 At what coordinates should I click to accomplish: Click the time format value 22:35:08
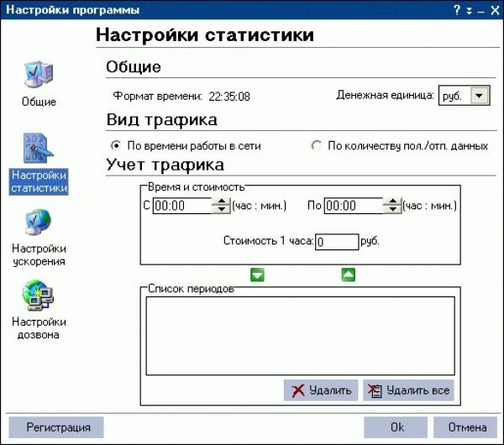pos(229,97)
